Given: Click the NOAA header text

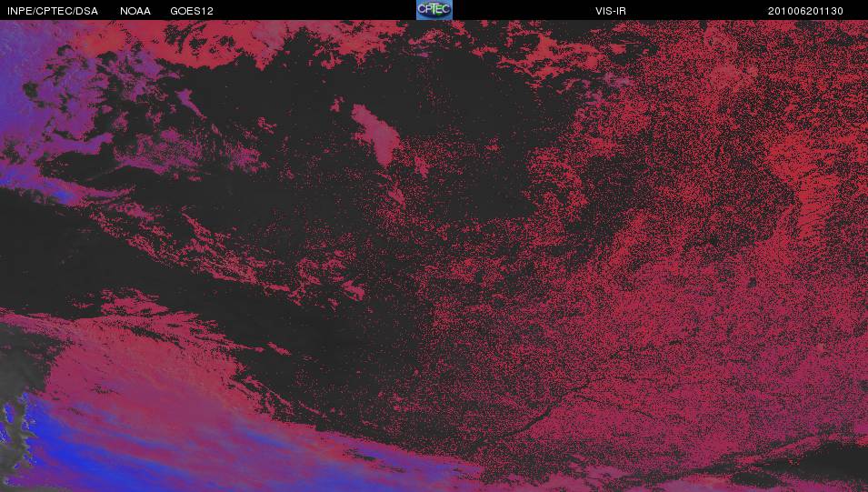Looking at the screenshot, I should 135,11.
